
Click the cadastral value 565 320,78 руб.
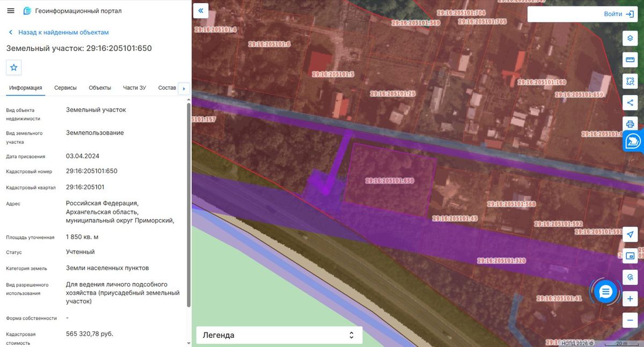tap(90, 334)
